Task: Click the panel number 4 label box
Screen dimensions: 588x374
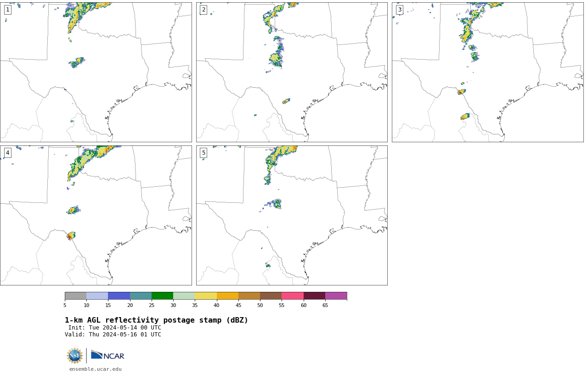Action: pos(7,153)
